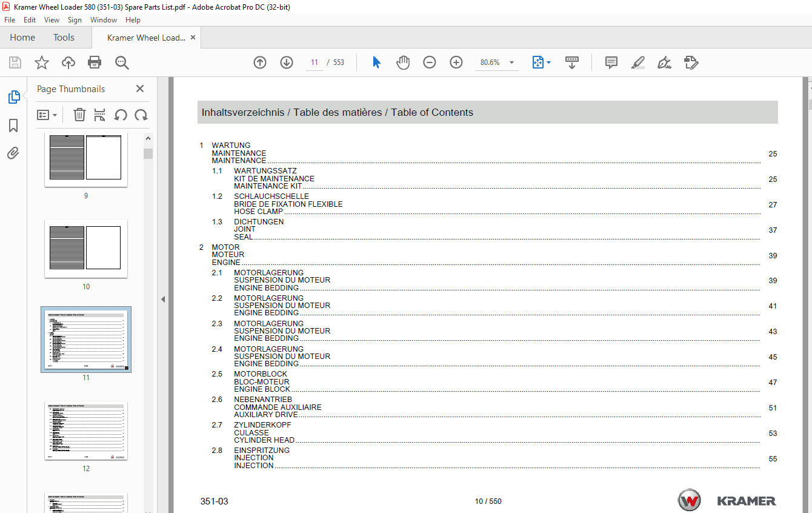This screenshot has height=513, width=812.
Task: Click the Save file icon
Action: 15,62
